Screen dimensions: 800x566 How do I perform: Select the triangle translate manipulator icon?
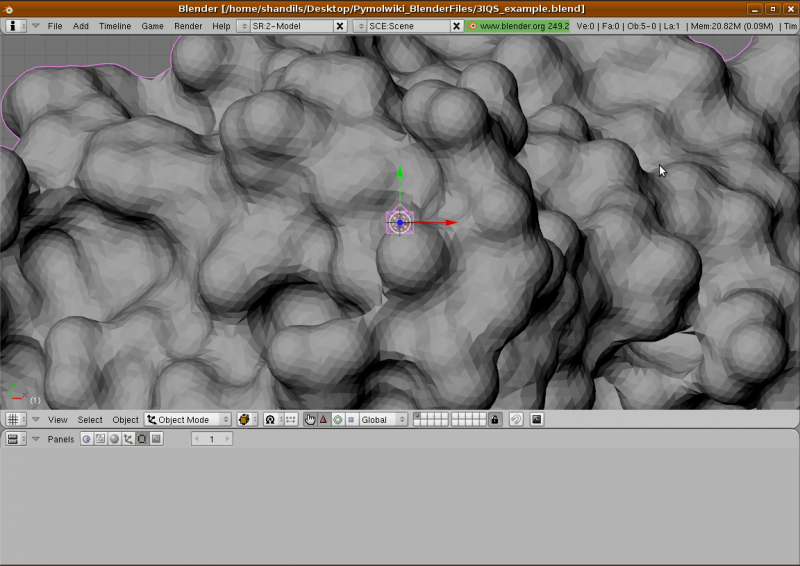pyautogui.click(x=323, y=420)
